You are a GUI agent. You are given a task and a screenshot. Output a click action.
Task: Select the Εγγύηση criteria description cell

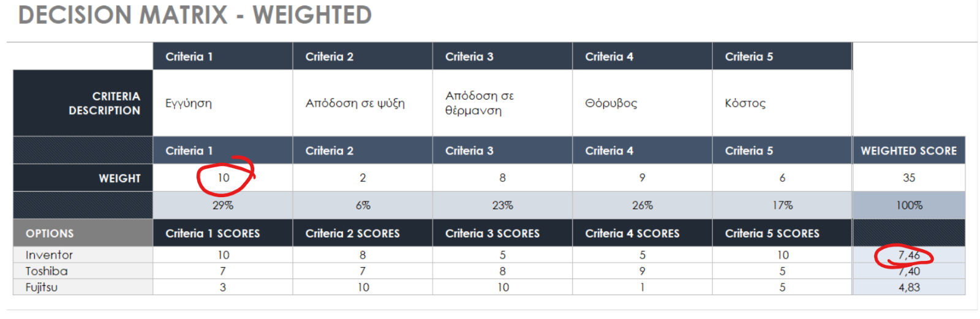(223, 103)
